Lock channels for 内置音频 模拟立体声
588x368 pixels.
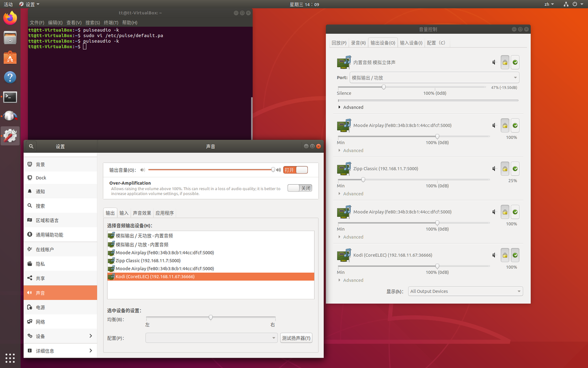click(505, 62)
